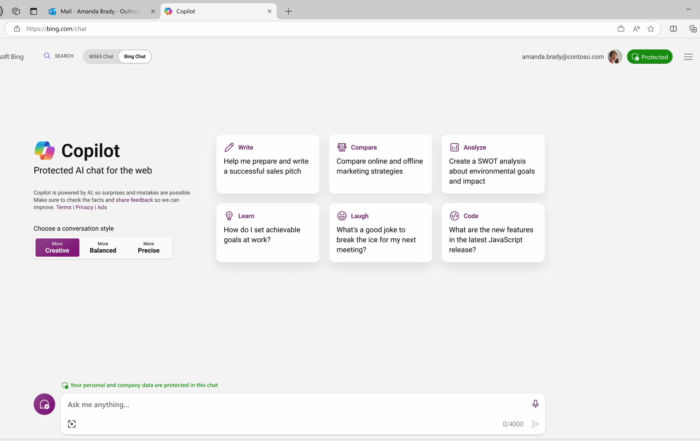The height and width of the screenshot is (441, 700).
Task: Click the workspaces icon in title bar
Action: pos(16,11)
